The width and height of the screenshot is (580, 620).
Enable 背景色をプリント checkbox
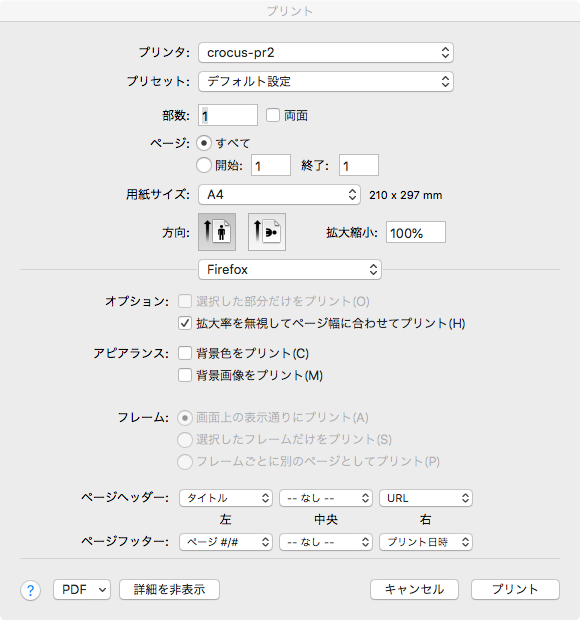point(185,353)
